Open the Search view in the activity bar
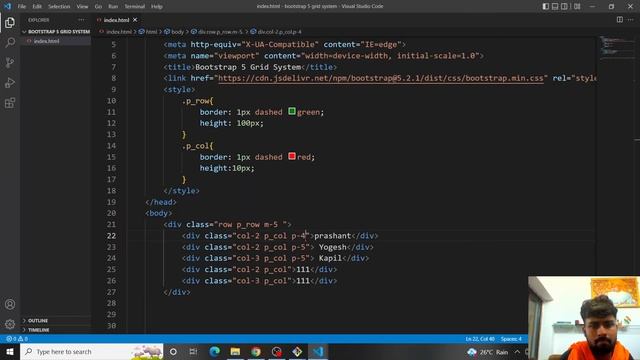Screen dimensions: 640x360 (10, 42)
